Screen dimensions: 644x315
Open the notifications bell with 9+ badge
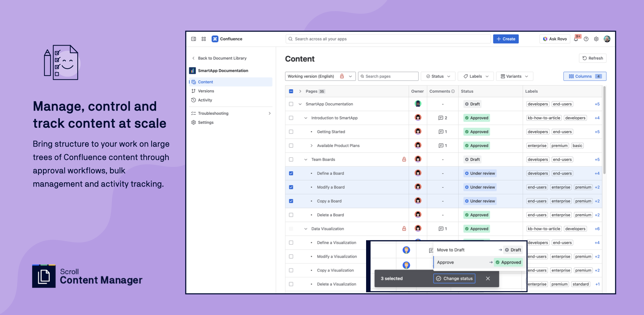pos(576,39)
